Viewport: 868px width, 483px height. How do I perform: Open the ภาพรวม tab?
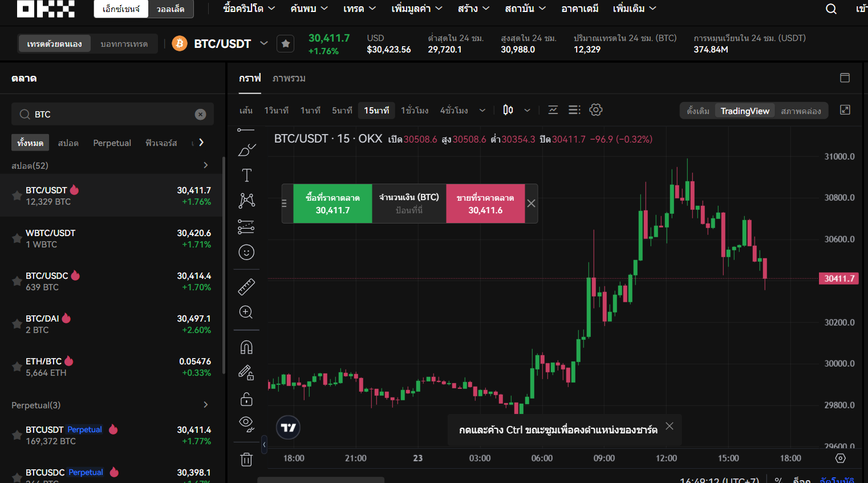[x=289, y=79]
